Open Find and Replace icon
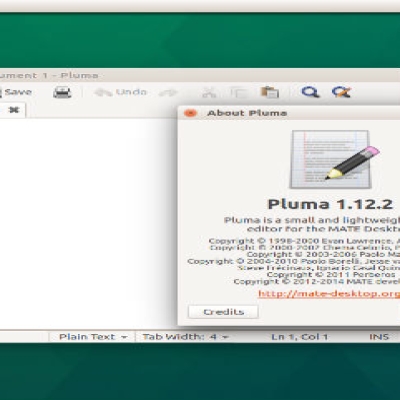 [x=341, y=92]
